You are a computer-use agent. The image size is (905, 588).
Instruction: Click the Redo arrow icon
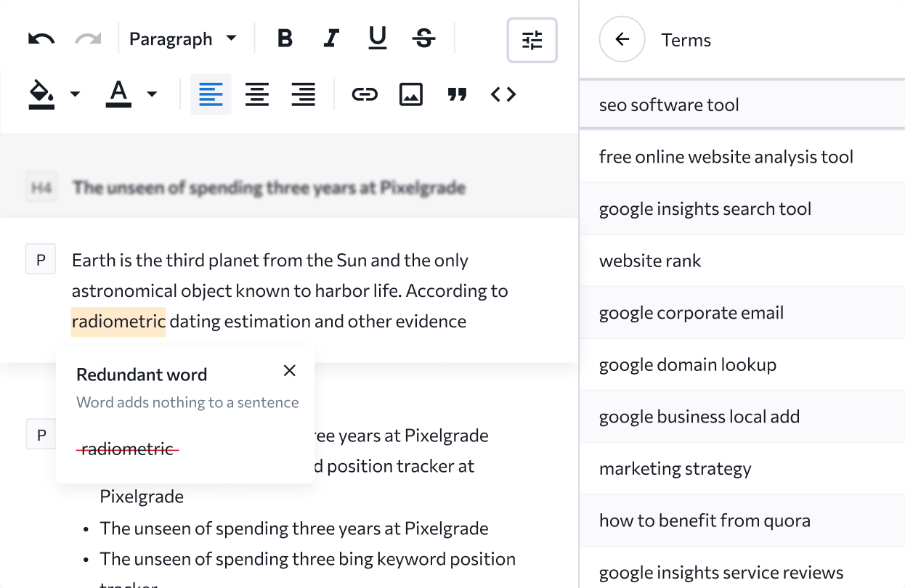88,39
